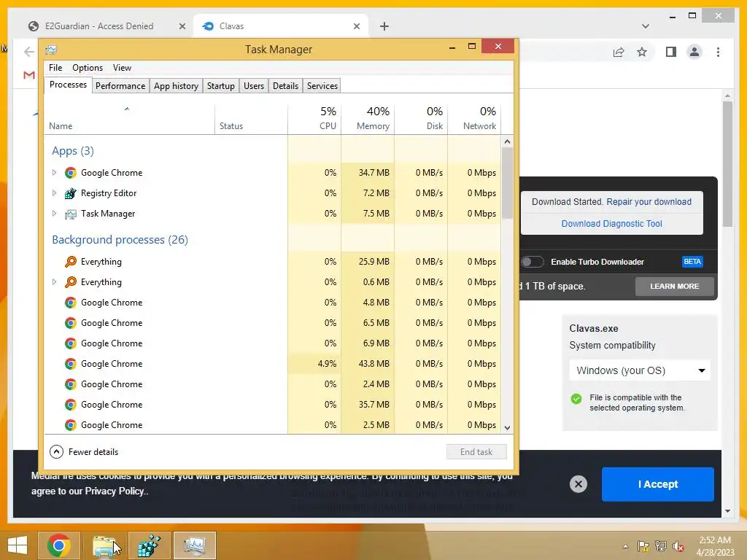747x560 pixels.
Task: Switch to the Details tab
Action: coord(285,86)
